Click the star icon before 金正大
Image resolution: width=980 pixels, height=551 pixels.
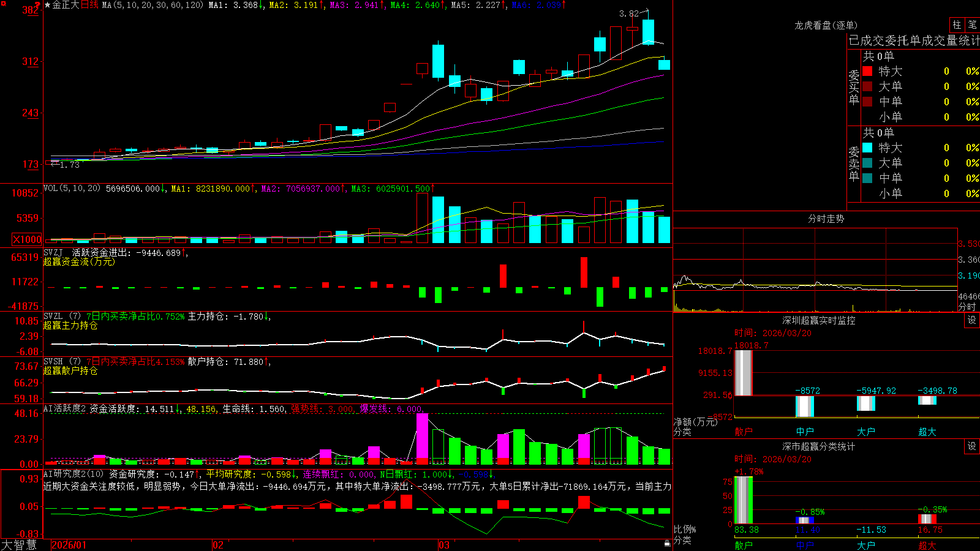[x=47, y=5]
